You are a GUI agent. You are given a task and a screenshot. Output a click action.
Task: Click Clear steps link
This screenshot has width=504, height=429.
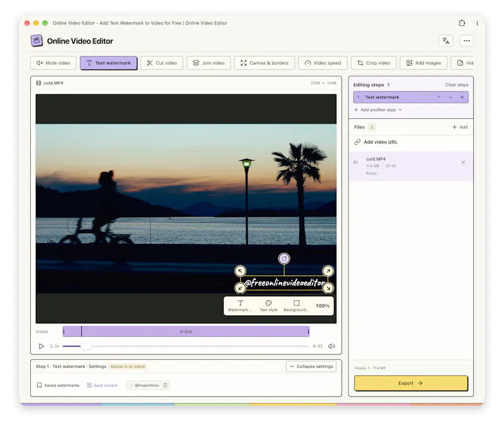point(457,85)
